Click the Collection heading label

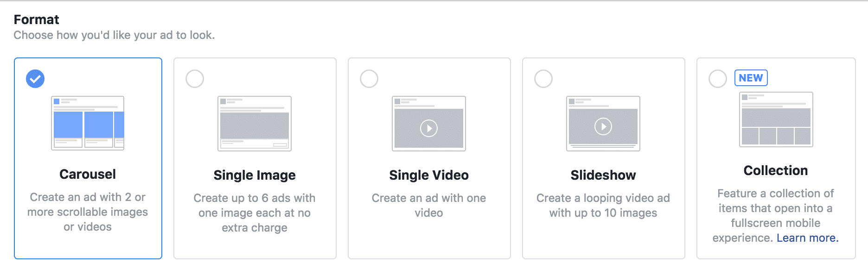pos(776,170)
